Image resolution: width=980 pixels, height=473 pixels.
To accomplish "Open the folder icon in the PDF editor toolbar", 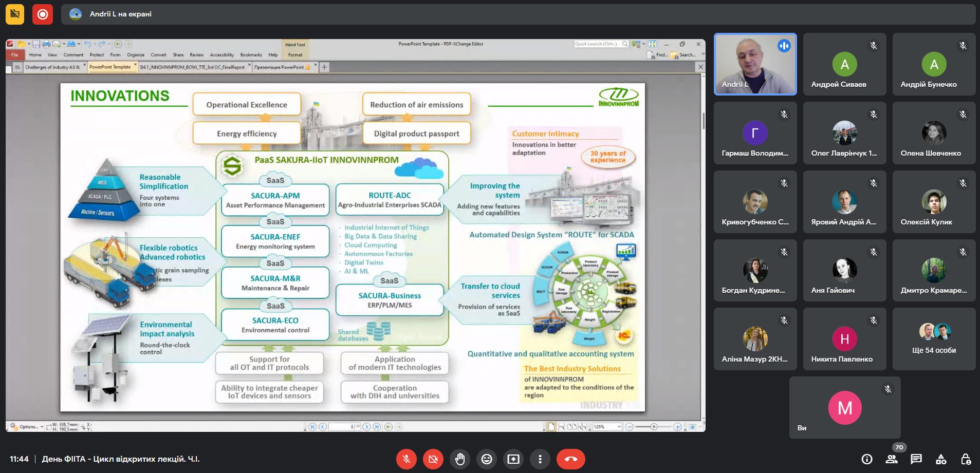I will [21, 44].
